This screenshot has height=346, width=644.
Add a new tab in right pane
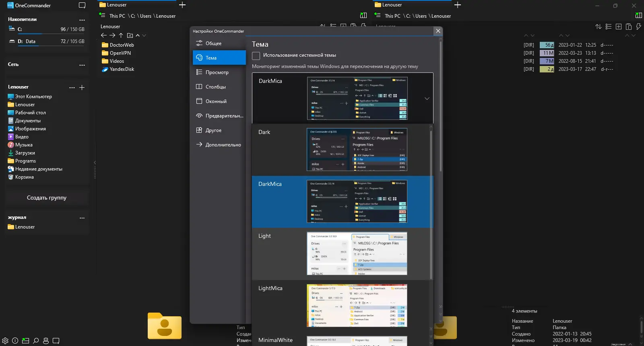pyautogui.click(x=458, y=5)
